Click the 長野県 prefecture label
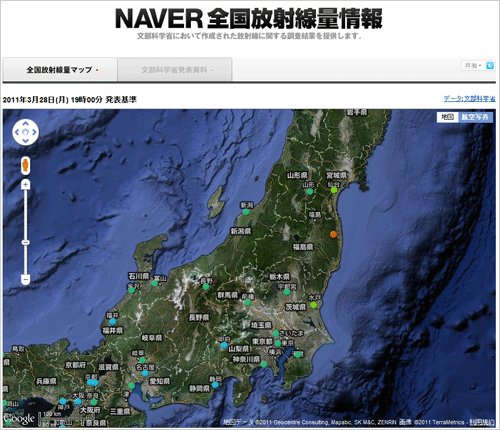Screen dimensions: 500x430 tap(199, 318)
